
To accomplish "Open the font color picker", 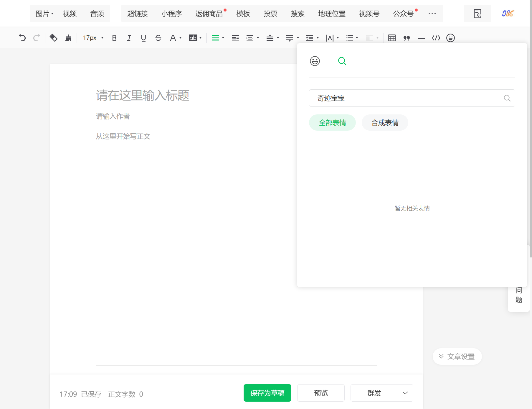I will tap(174, 38).
